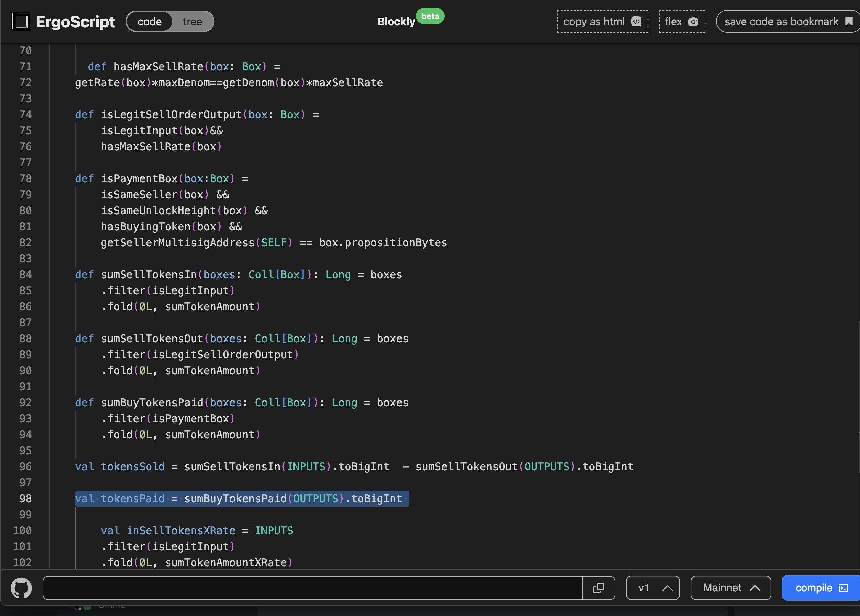Open the Blockly tab
860x616 pixels.
396,22
